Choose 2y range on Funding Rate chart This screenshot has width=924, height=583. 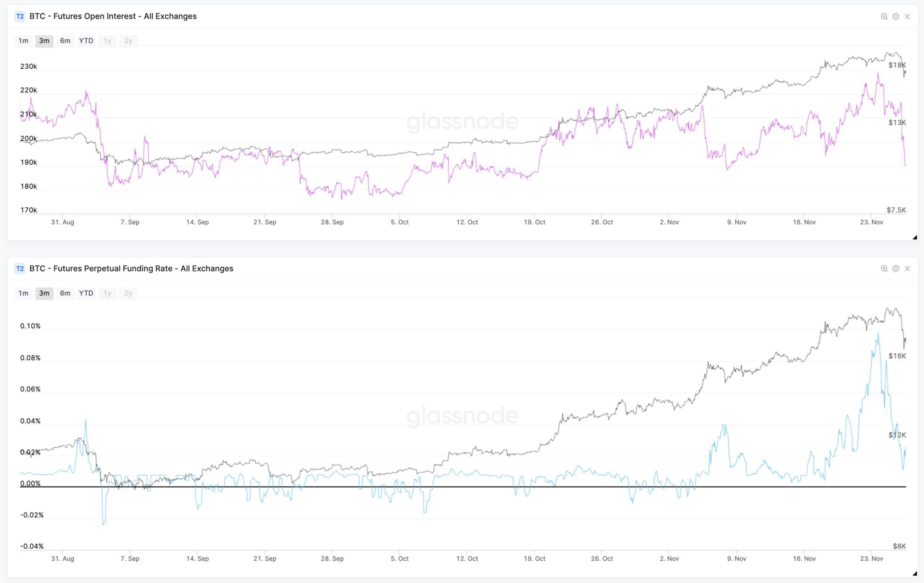coord(128,293)
